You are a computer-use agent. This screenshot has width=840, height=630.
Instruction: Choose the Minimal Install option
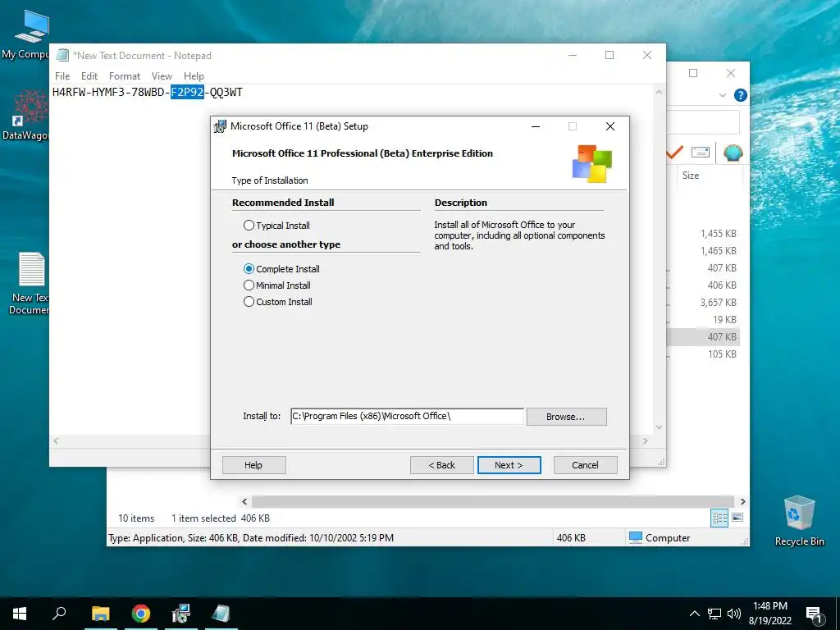pos(249,285)
